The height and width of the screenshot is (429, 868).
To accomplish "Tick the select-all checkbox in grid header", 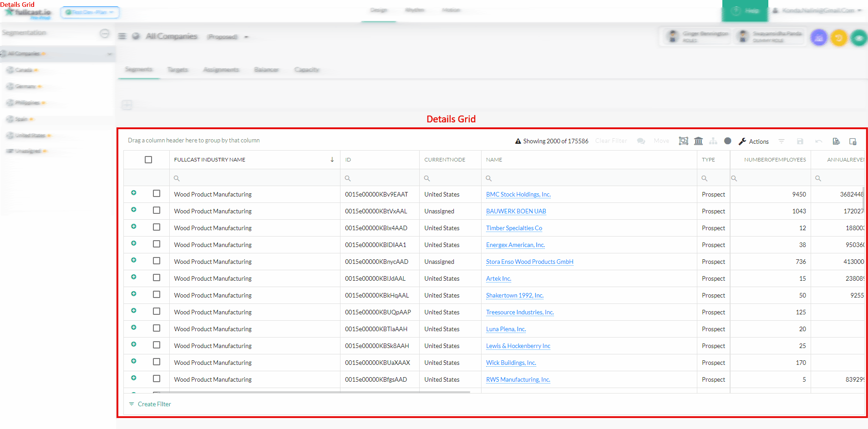I will tap(148, 160).
